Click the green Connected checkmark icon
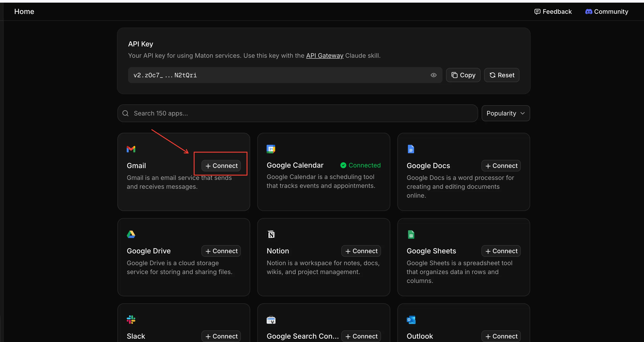The height and width of the screenshot is (342, 644). 343,165
